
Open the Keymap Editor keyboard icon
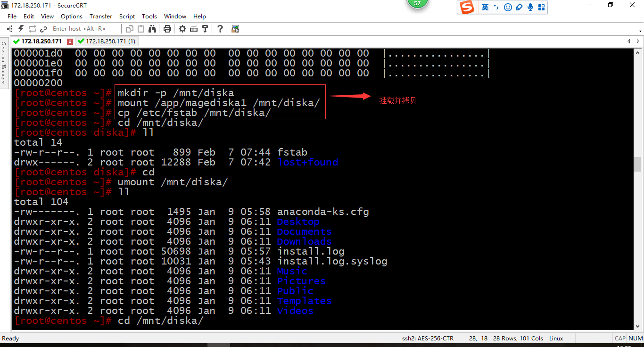[x=194, y=29]
